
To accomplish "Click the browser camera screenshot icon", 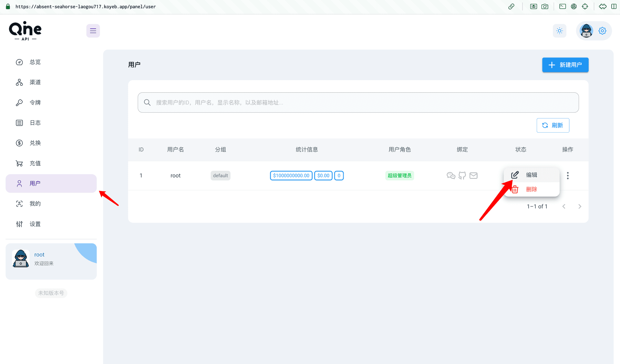I will 545,6.
